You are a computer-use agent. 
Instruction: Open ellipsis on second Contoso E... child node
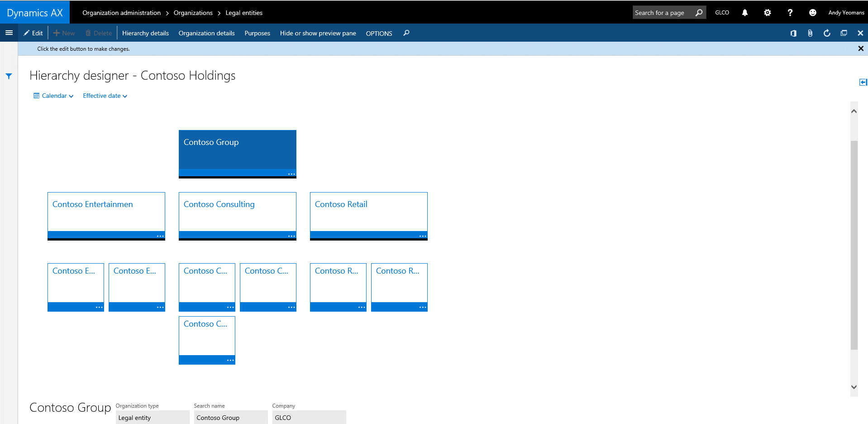pyautogui.click(x=160, y=307)
